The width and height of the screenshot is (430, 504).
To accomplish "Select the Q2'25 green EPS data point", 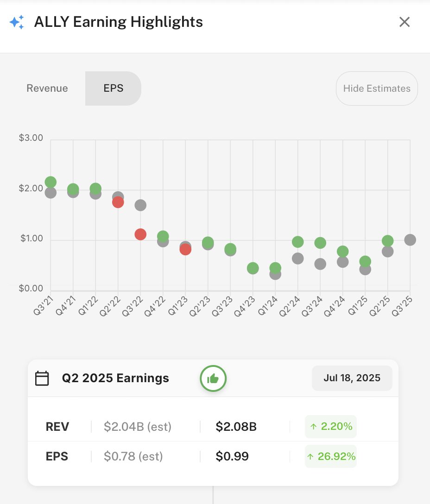I will [387, 241].
